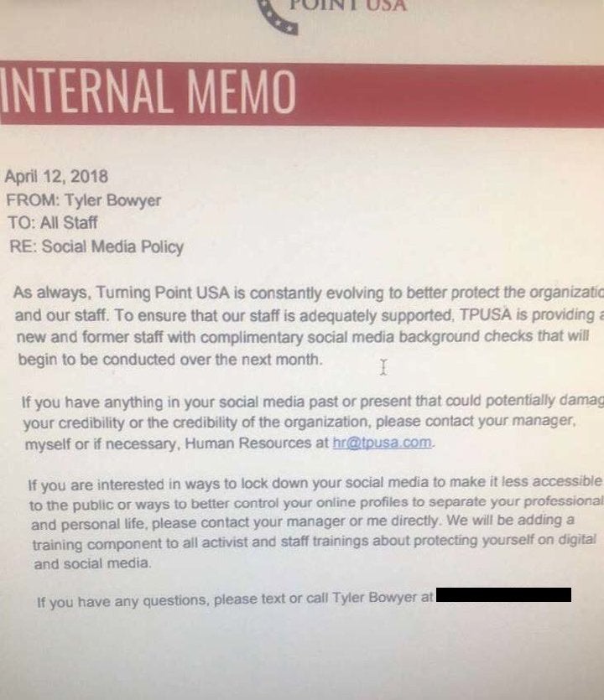604x700 pixels.
Task: Click the 'your credibility or the credibility' line
Action: click(x=299, y=422)
